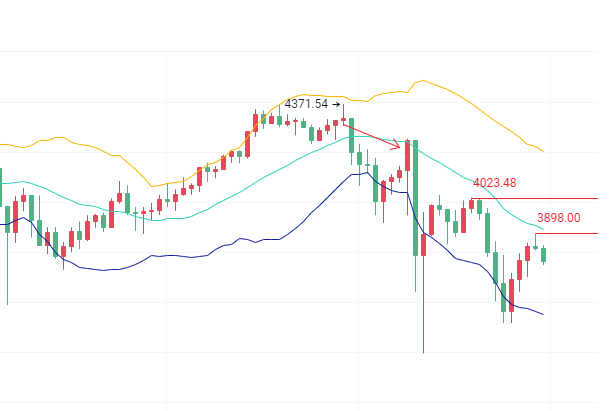Click the right end of the orange band
The width and height of the screenshot is (616, 411).
[x=542, y=151]
